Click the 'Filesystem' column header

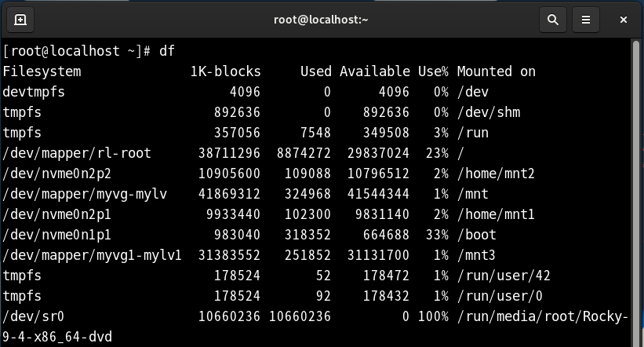click(x=42, y=71)
